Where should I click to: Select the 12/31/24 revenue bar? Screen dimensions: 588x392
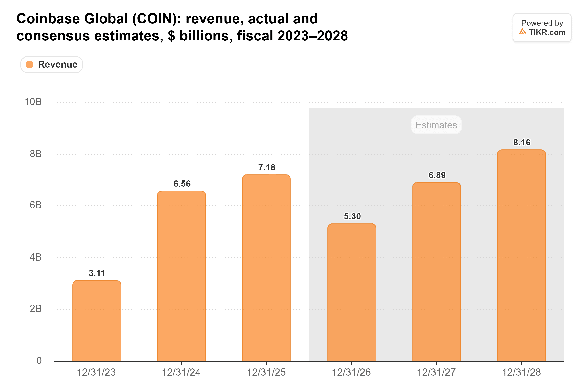click(x=181, y=276)
